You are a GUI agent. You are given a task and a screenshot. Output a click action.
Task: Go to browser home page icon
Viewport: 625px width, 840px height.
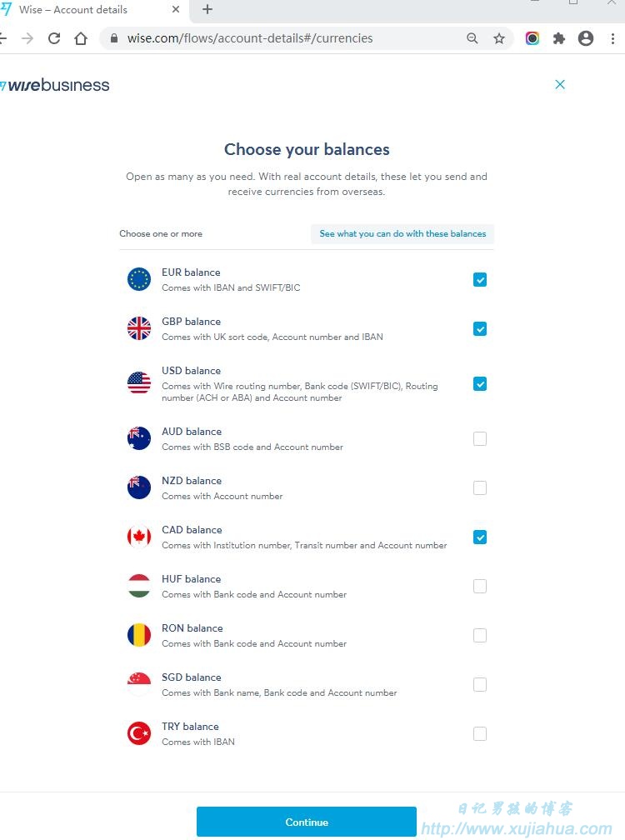pos(81,38)
